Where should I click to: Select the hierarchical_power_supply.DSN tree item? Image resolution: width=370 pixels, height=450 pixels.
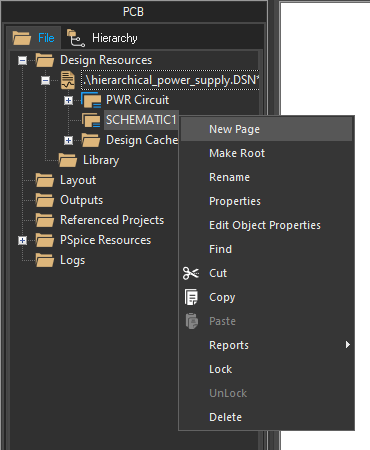(x=170, y=80)
